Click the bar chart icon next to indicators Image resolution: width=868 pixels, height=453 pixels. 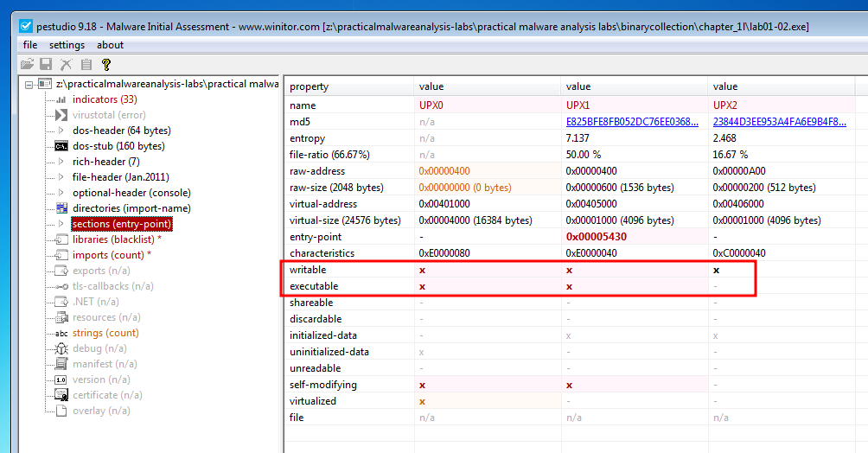(x=61, y=99)
